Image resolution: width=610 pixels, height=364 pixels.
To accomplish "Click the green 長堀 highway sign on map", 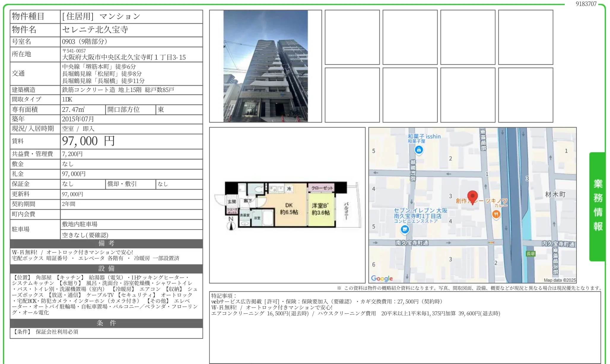I will (530, 254).
